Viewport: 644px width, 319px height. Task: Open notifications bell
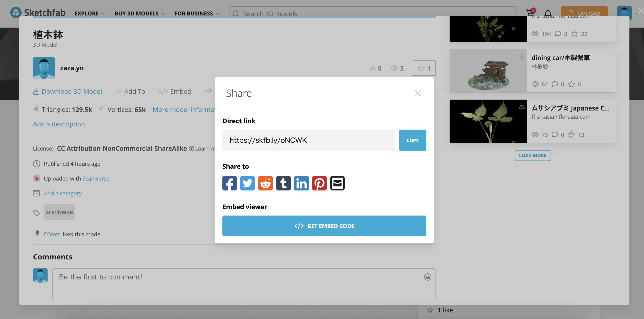tap(548, 13)
